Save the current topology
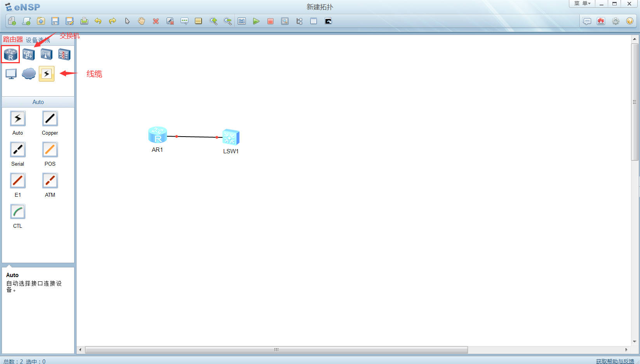Image resolution: width=640 pixels, height=364 pixels. click(x=55, y=21)
